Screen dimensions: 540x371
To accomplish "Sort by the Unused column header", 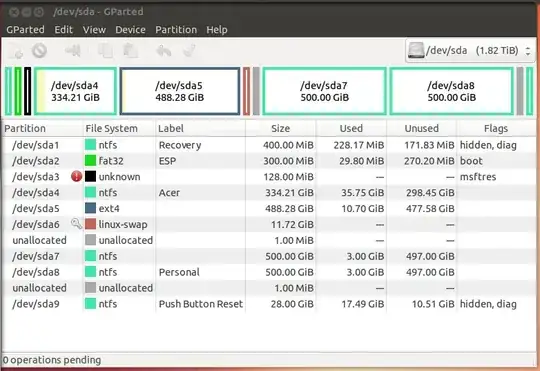I will tap(422, 128).
